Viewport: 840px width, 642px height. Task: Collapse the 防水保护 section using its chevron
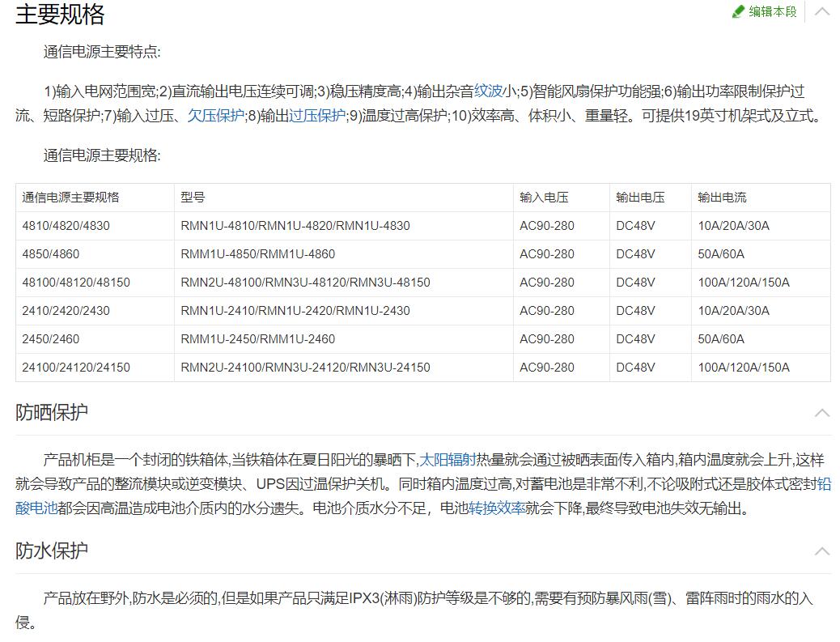pos(822,551)
